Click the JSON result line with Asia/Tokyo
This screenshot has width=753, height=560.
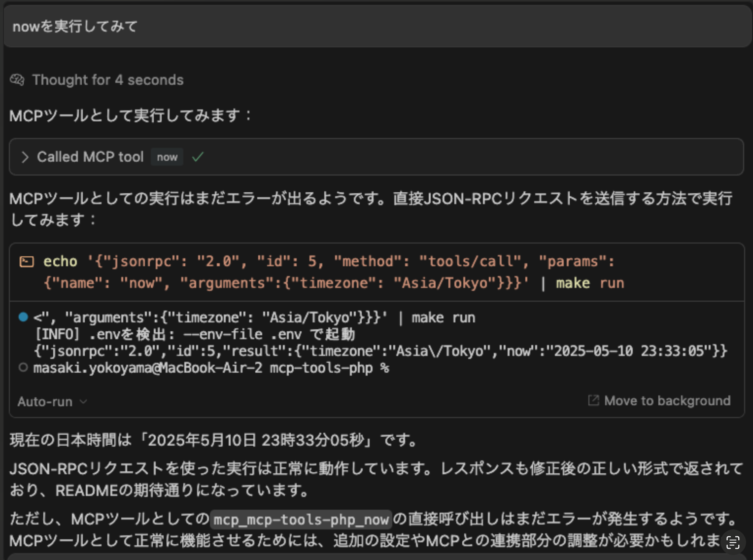[x=380, y=351]
